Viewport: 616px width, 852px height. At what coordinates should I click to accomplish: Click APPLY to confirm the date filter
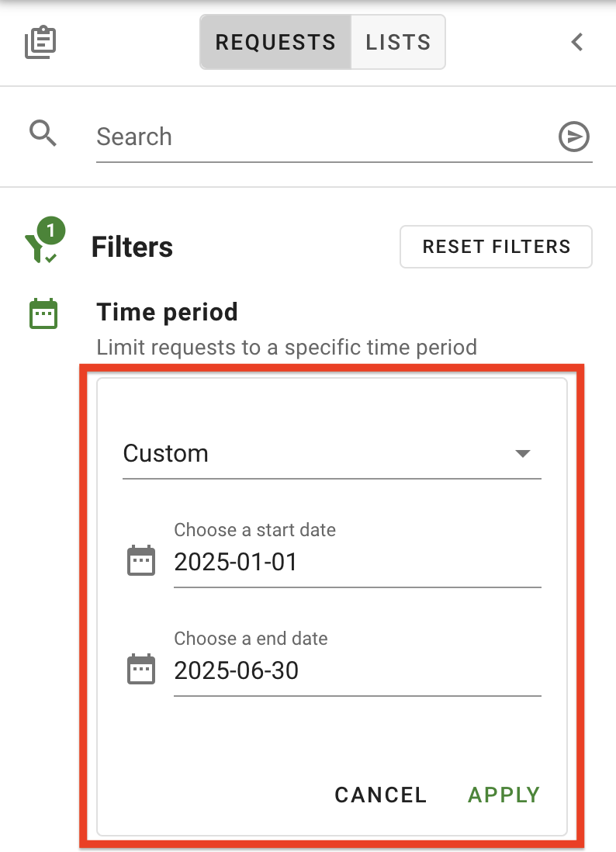(504, 795)
